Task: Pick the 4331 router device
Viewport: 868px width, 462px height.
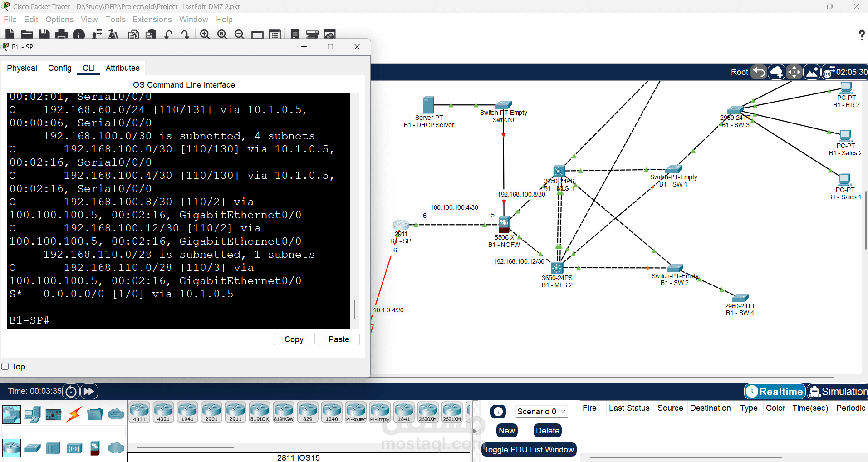Action: [139, 412]
